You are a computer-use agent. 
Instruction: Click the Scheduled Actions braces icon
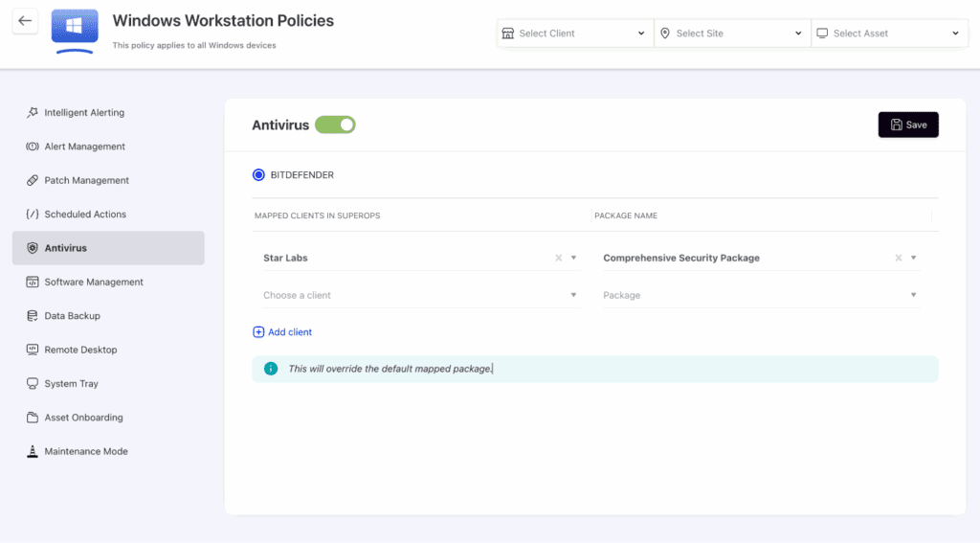[33, 215]
